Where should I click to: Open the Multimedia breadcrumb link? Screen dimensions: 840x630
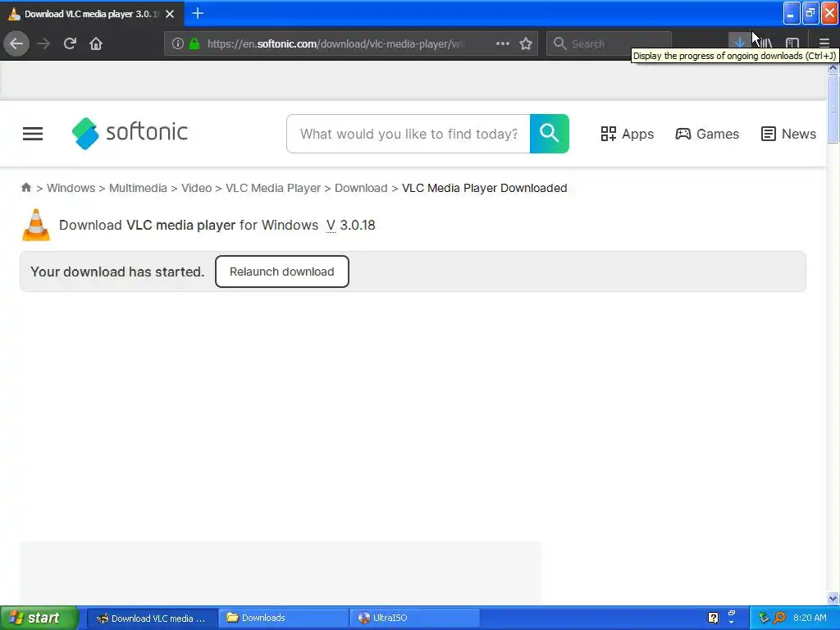click(138, 188)
